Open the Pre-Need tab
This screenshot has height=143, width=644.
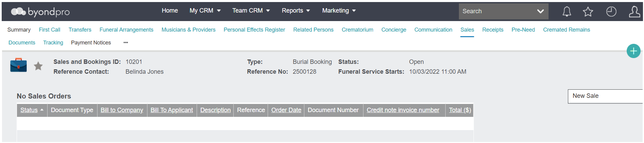[523, 30]
